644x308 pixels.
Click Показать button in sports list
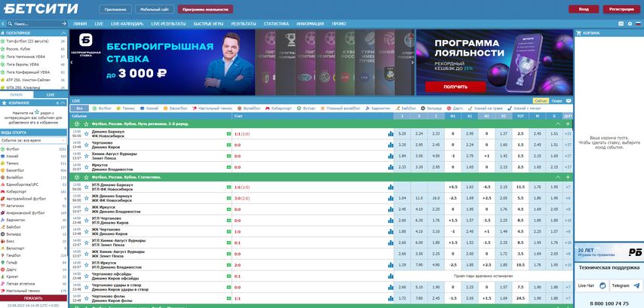pyautogui.click(x=33, y=298)
